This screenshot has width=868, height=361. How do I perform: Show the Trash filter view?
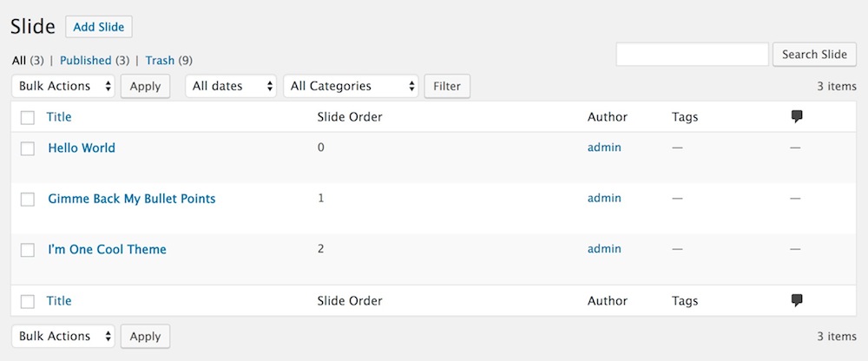[160, 61]
